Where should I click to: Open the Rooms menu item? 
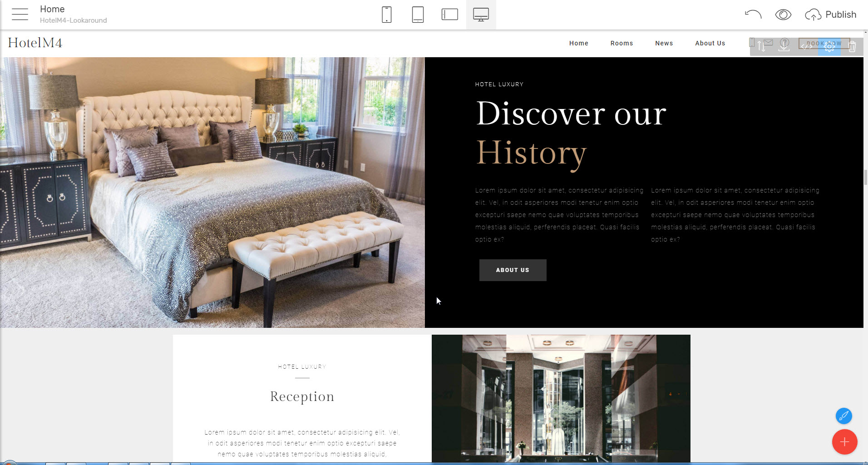pos(621,43)
